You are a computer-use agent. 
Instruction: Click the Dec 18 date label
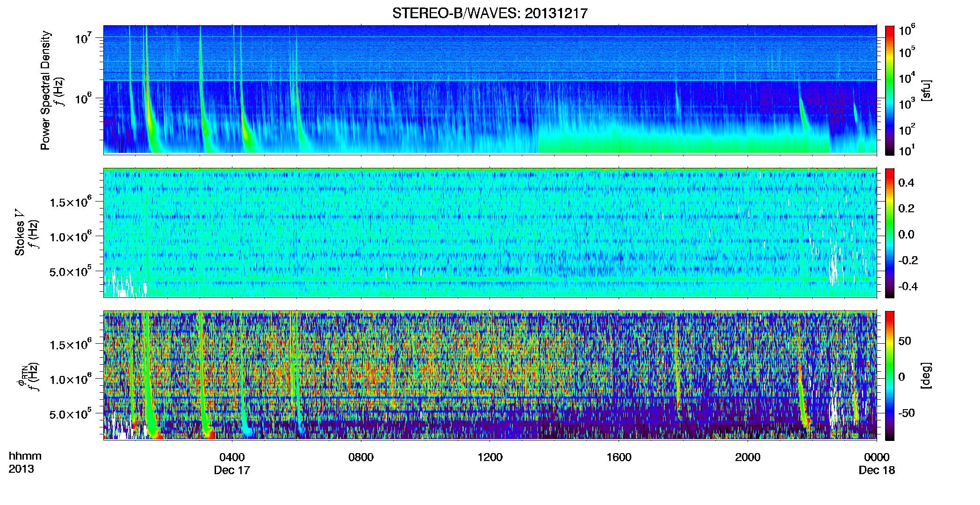point(877,470)
